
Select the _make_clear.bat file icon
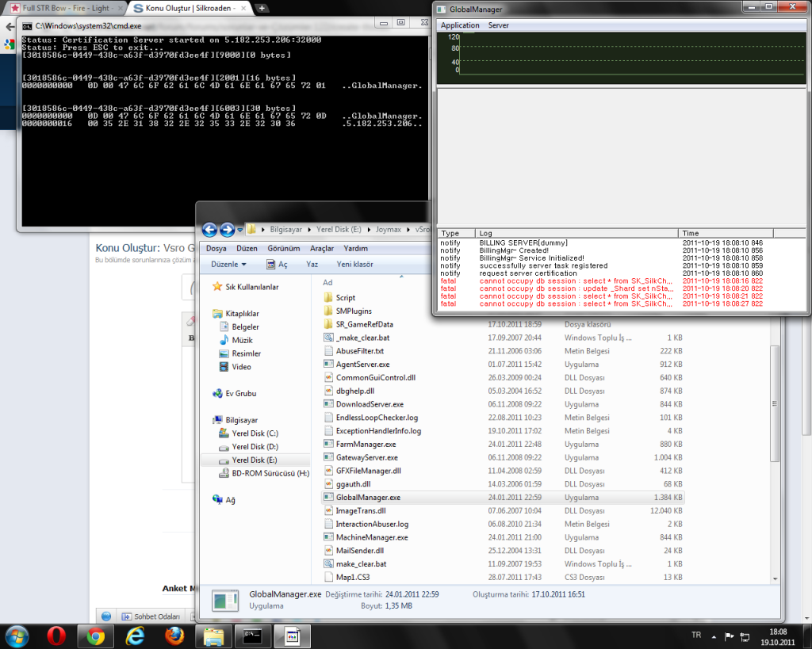327,338
